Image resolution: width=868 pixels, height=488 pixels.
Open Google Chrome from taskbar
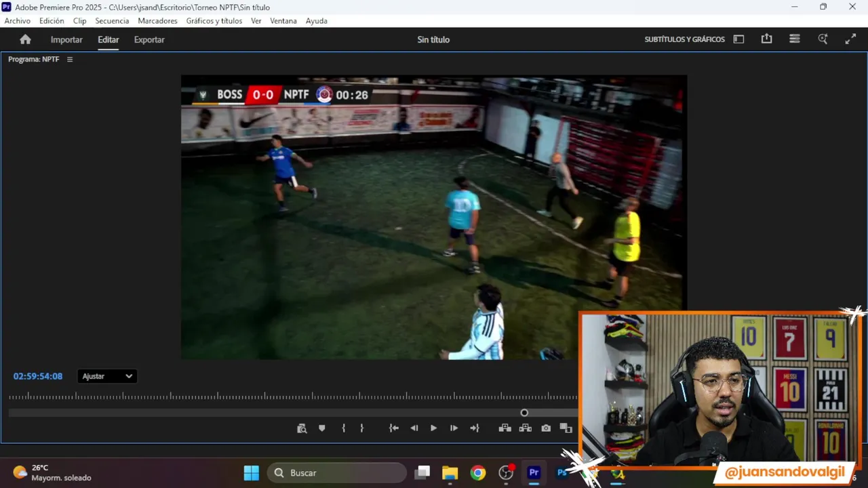[478, 472]
